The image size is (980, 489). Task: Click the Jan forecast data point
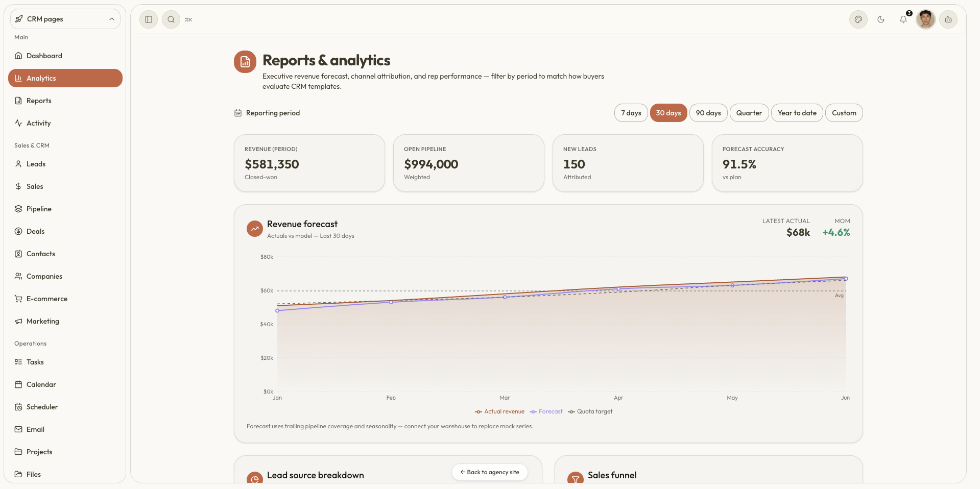pyautogui.click(x=277, y=310)
